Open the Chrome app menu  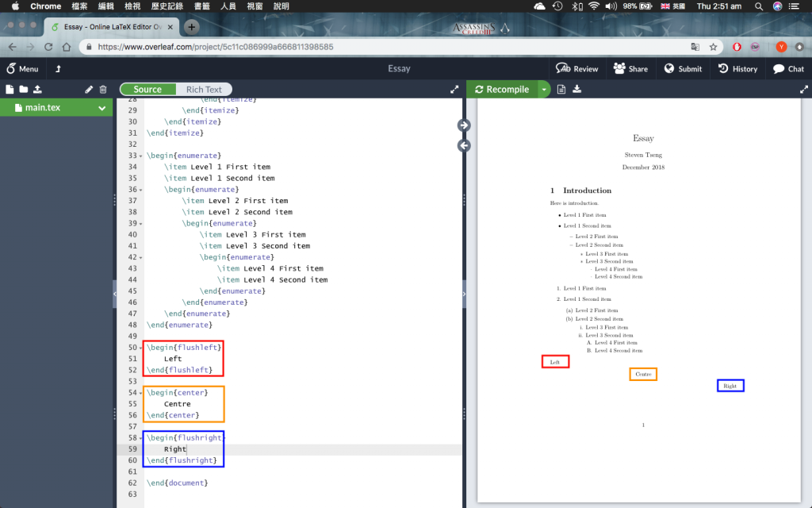(x=45, y=6)
